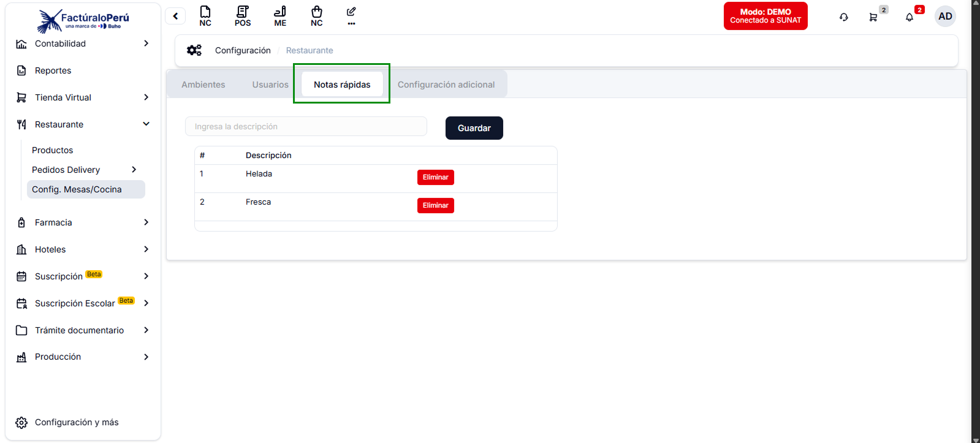Delete the Helada quick note

click(x=435, y=177)
